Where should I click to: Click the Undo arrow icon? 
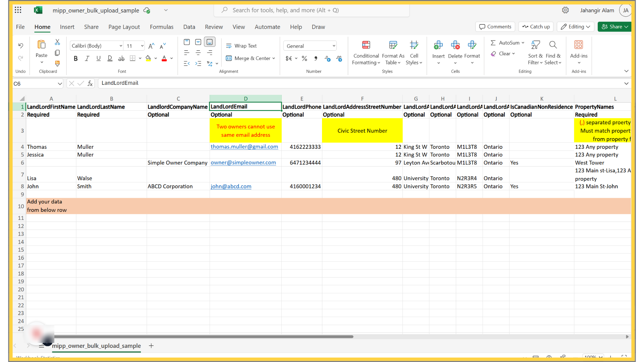21,46
